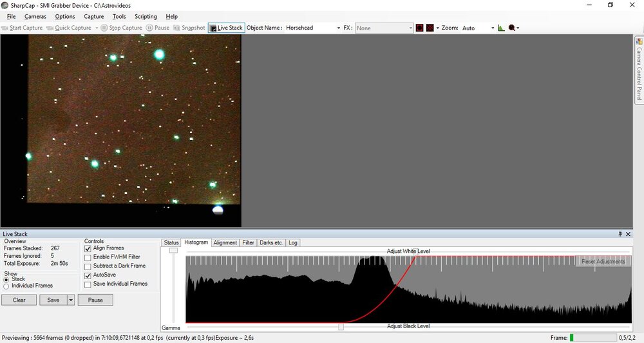Click the Live Stack toolbar button
The image size is (644, 343).
pos(226,28)
